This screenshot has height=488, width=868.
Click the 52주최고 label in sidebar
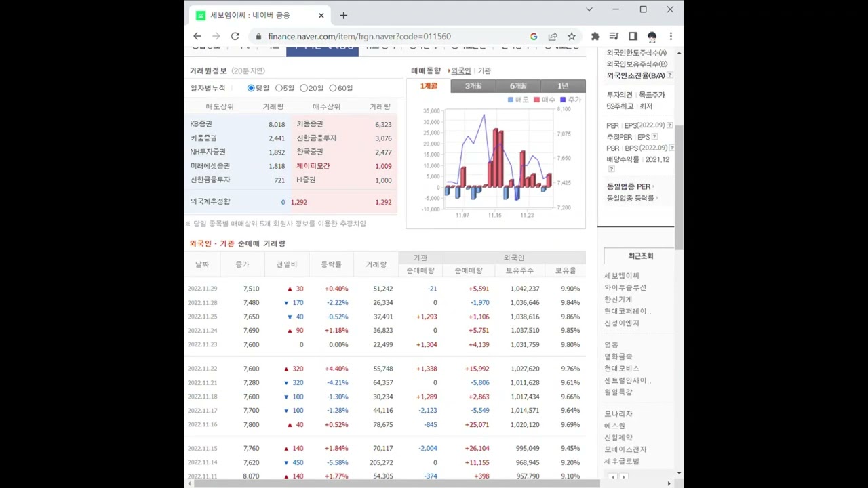coord(620,106)
